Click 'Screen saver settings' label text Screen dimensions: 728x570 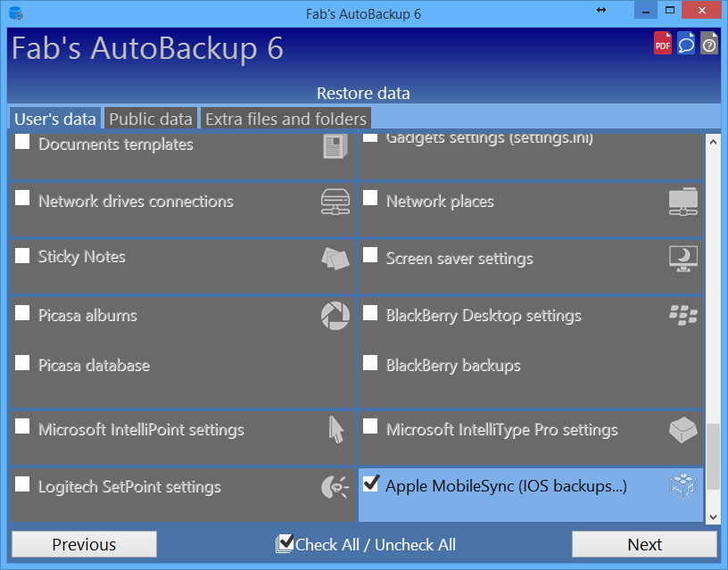459,259
